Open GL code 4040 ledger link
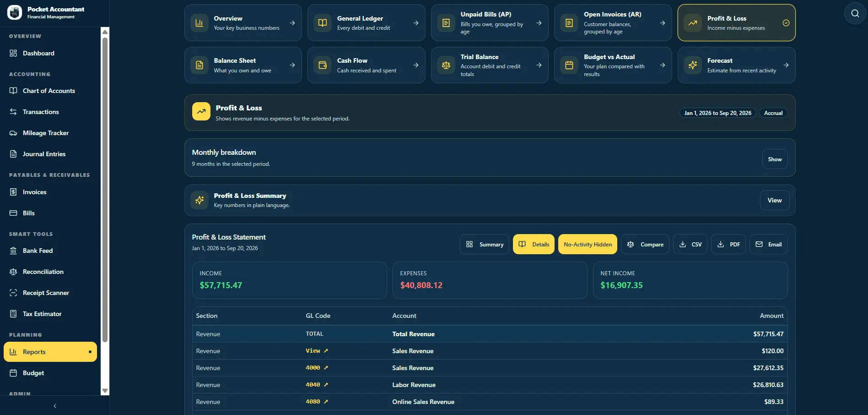This screenshot has height=415, width=868. (317, 385)
